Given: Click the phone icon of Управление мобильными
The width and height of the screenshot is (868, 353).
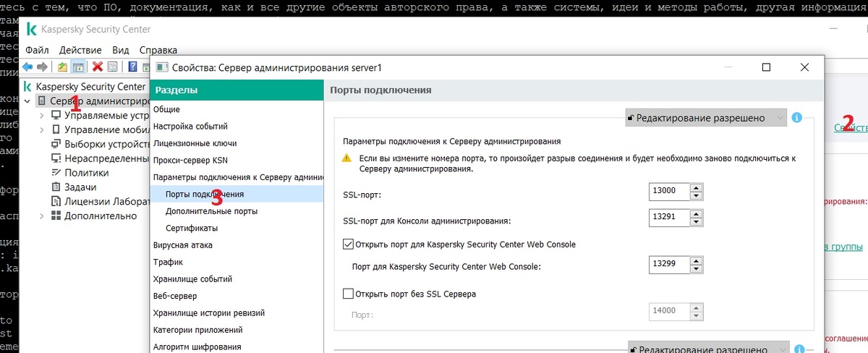Looking at the screenshot, I should 56,129.
